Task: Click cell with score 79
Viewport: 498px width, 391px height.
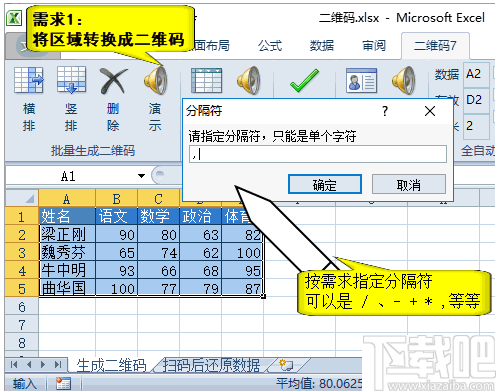Action: tap(201, 288)
